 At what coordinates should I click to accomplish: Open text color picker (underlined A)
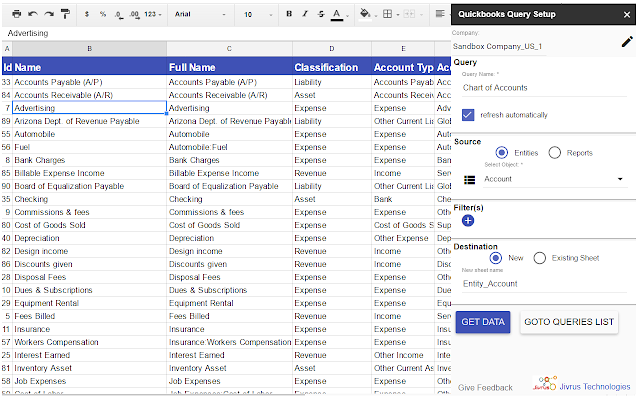coord(337,15)
